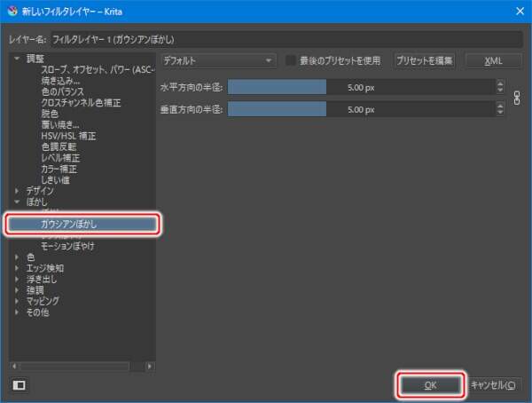Click the デザイン category label

[x=40, y=191]
